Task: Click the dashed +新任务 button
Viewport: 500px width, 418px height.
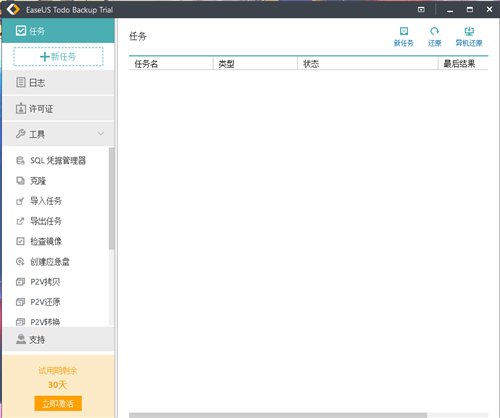Action: tap(58, 56)
